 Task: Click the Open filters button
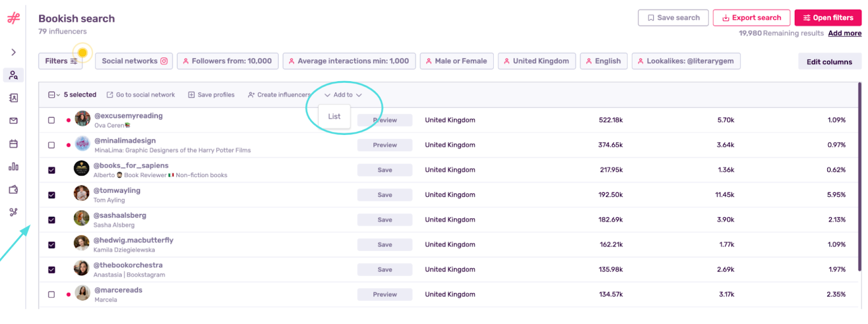click(828, 18)
